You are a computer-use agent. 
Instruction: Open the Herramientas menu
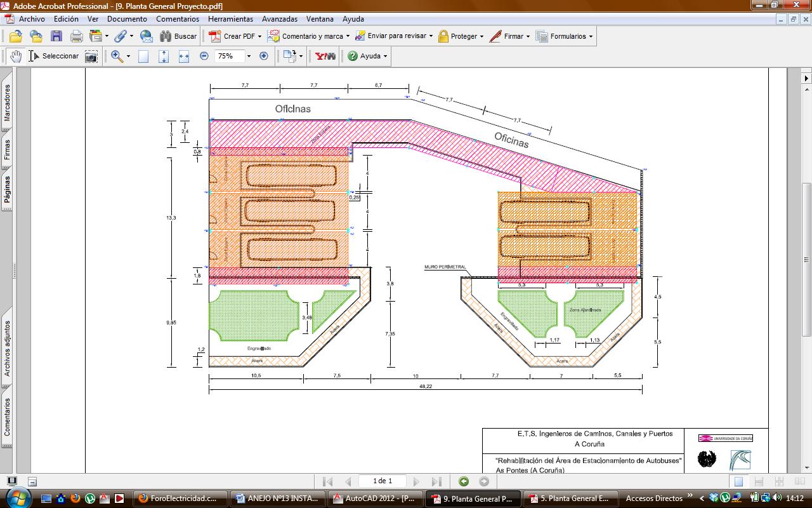click(x=230, y=19)
